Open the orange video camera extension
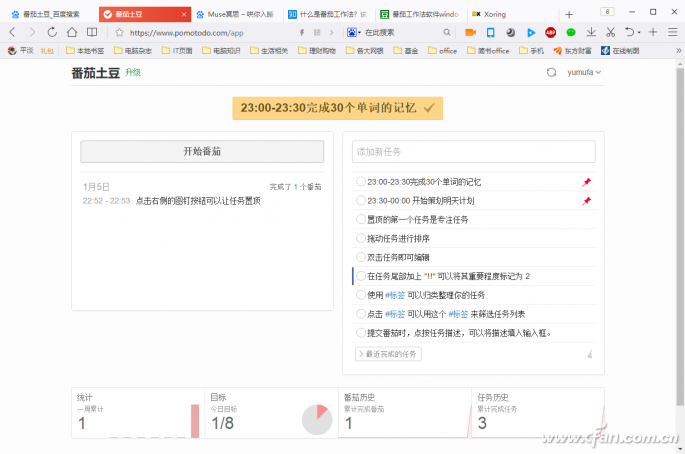 (471, 32)
